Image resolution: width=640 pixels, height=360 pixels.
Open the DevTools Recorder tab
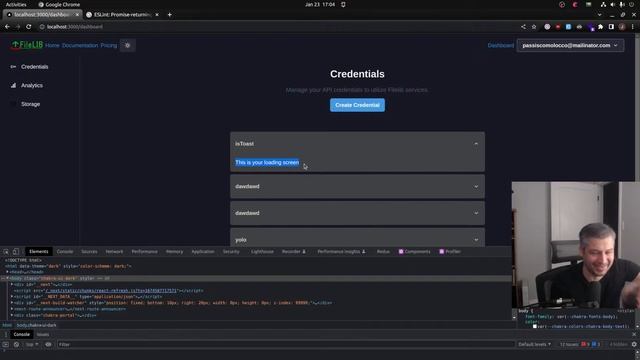(x=293, y=252)
